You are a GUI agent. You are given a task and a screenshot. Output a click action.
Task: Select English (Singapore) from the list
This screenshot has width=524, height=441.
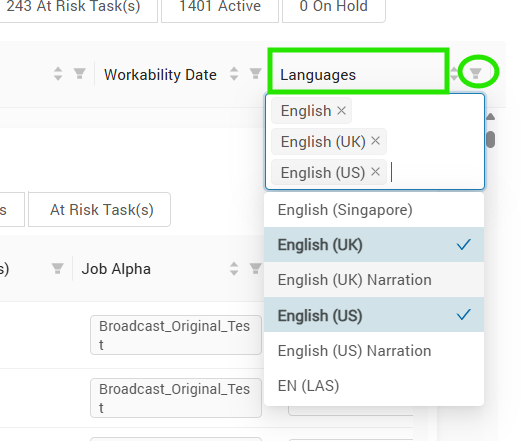[x=374, y=210]
